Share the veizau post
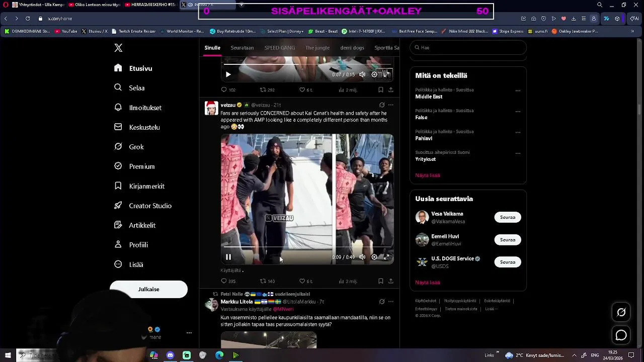 [x=391, y=281]
